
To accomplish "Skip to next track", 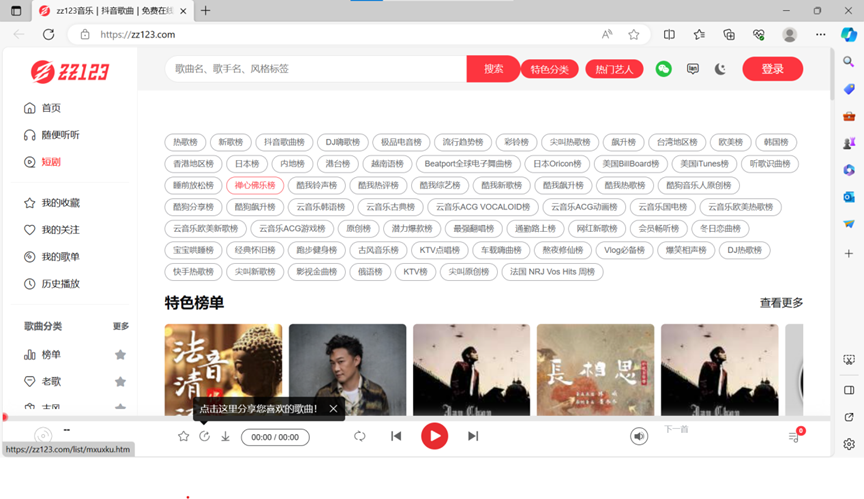I will [x=473, y=436].
